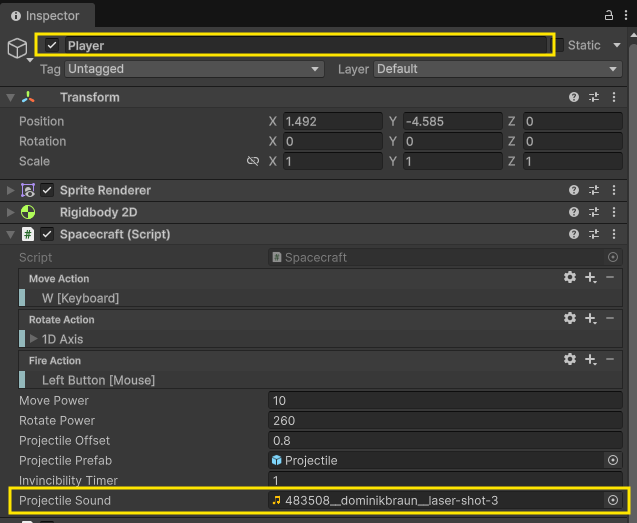Remove binding from Rotate Action
The height and width of the screenshot is (523, 637).
610,319
